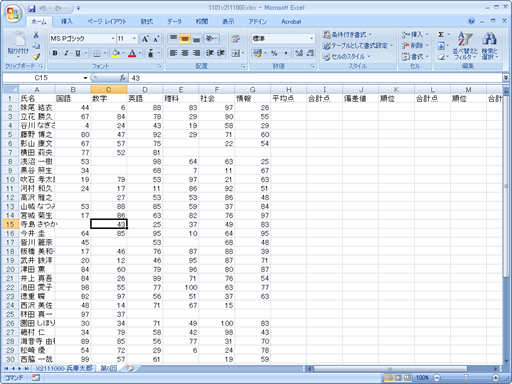Open 条件付き書式 conditional formatting
512x384 pixels.
(348, 35)
